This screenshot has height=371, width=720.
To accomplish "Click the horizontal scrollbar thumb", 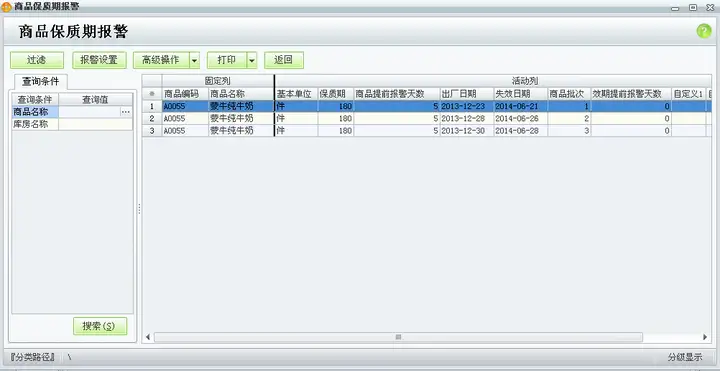I will pos(398,337).
